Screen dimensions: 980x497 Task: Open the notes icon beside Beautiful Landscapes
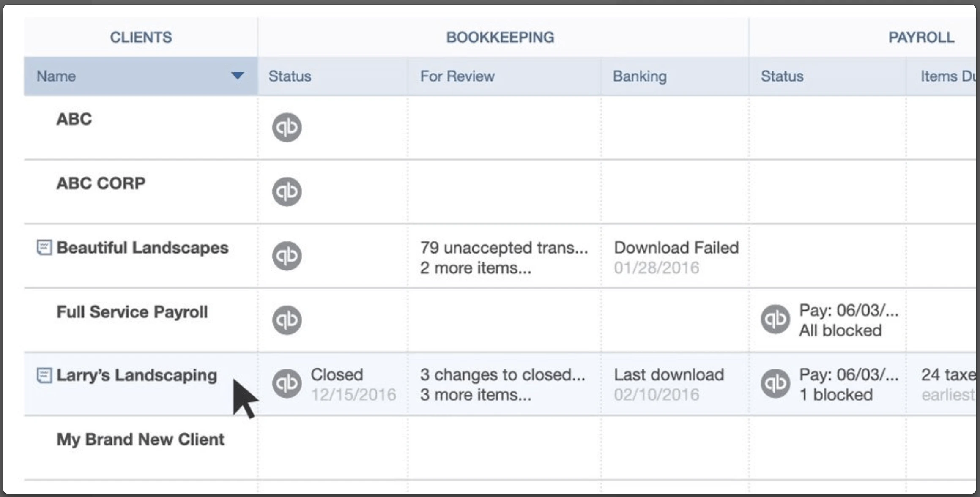pyautogui.click(x=44, y=248)
